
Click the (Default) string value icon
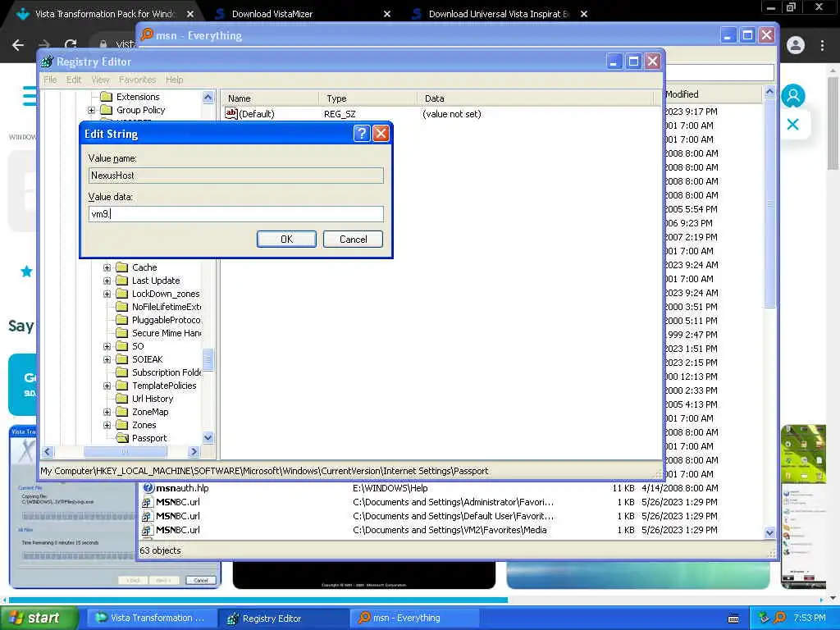tap(231, 113)
